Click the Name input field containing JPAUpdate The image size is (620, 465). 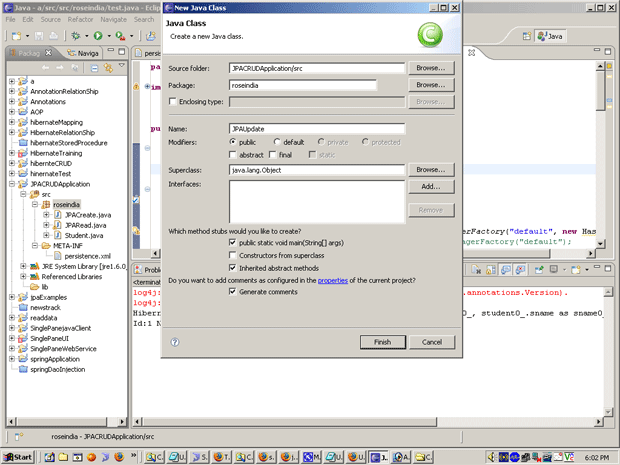(x=317, y=129)
